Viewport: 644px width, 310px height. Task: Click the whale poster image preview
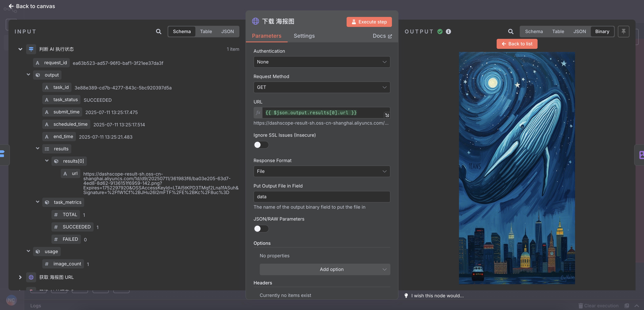(x=517, y=168)
